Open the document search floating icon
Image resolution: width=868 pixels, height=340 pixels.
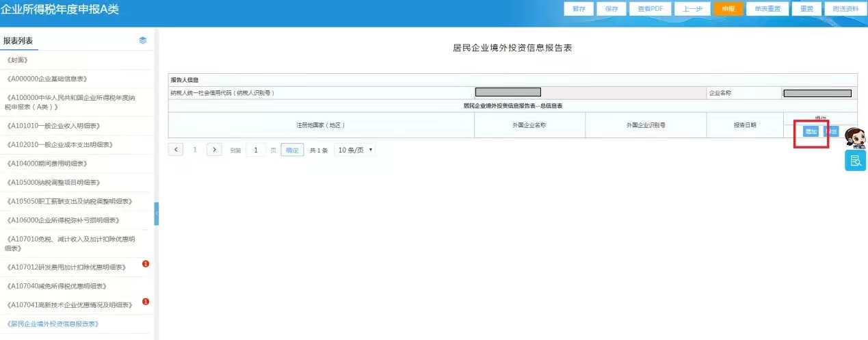(x=855, y=161)
